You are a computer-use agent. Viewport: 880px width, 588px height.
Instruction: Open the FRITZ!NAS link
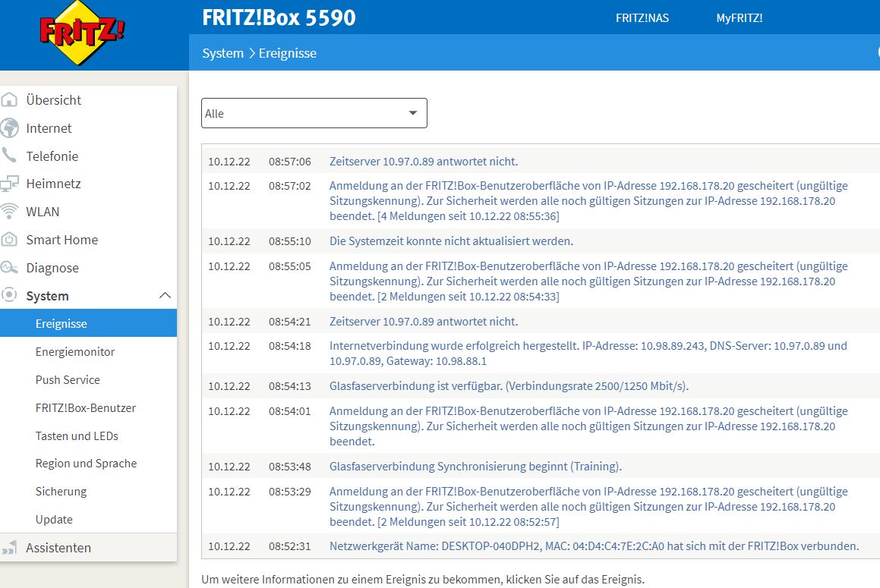pyautogui.click(x=642, y=18)
